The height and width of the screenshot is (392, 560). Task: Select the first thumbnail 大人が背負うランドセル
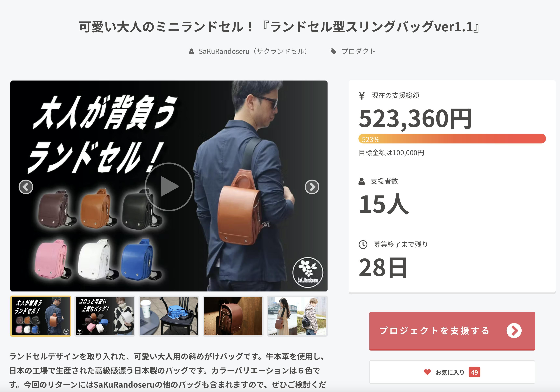(41, 316)
